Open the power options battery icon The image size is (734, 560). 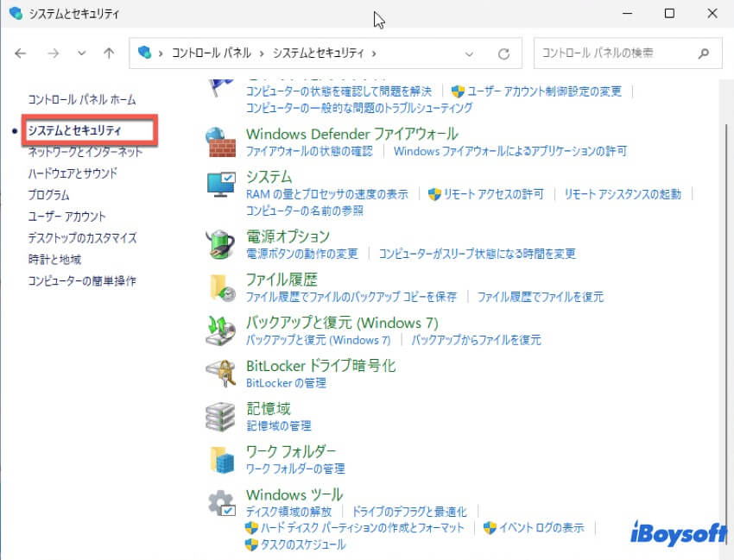tap(219, 244)
